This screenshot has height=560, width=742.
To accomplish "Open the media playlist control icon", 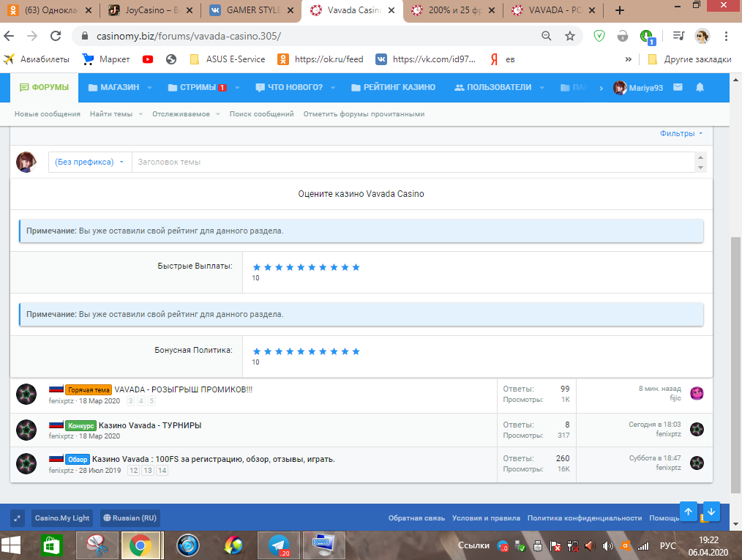I will [678, 36].
